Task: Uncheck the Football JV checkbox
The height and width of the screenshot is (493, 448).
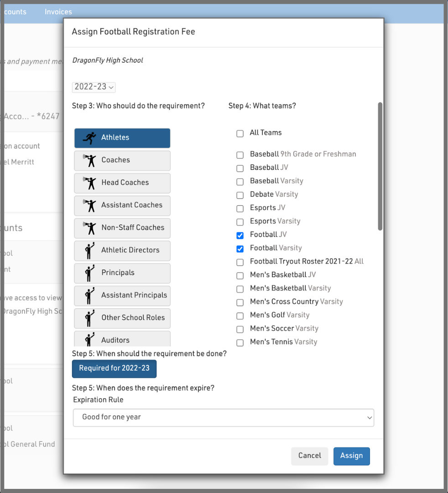Action: [x=240, y=236]
